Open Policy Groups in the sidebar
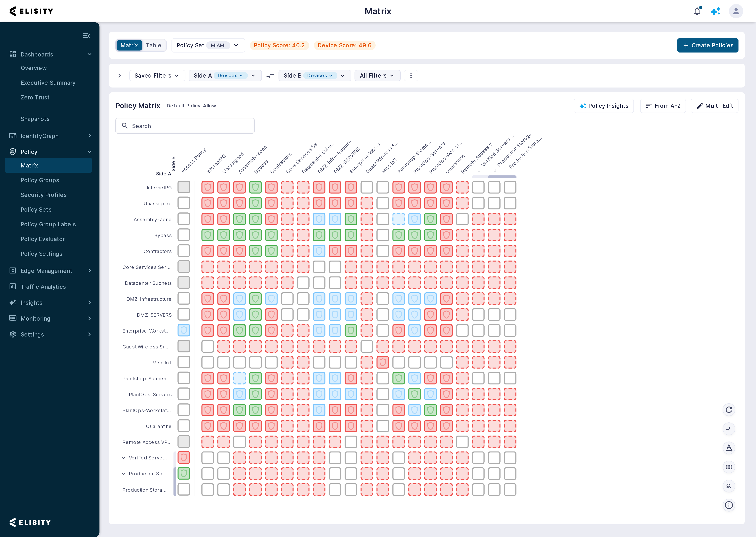 tap(40, 180)
